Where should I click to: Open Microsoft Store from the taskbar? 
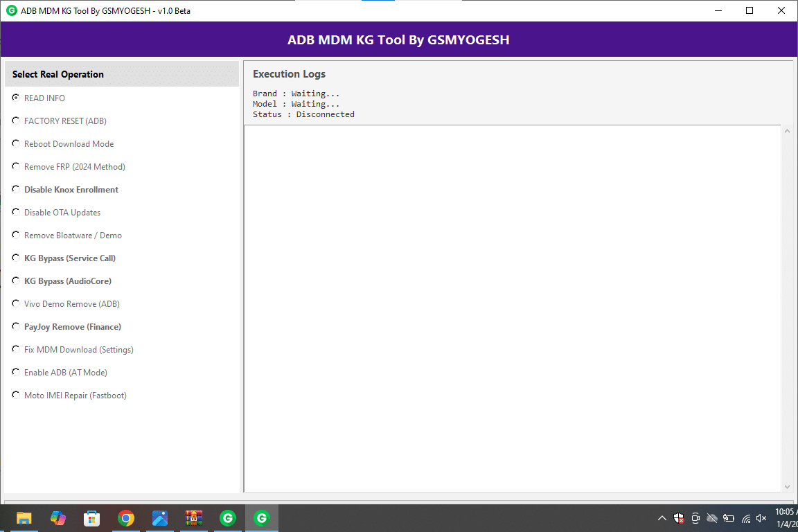coord(91,517)
